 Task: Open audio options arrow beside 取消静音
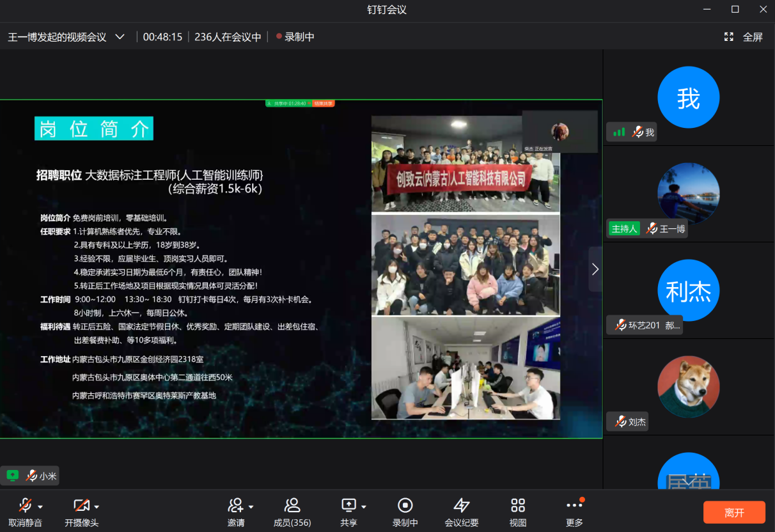(x=40, y=507)
